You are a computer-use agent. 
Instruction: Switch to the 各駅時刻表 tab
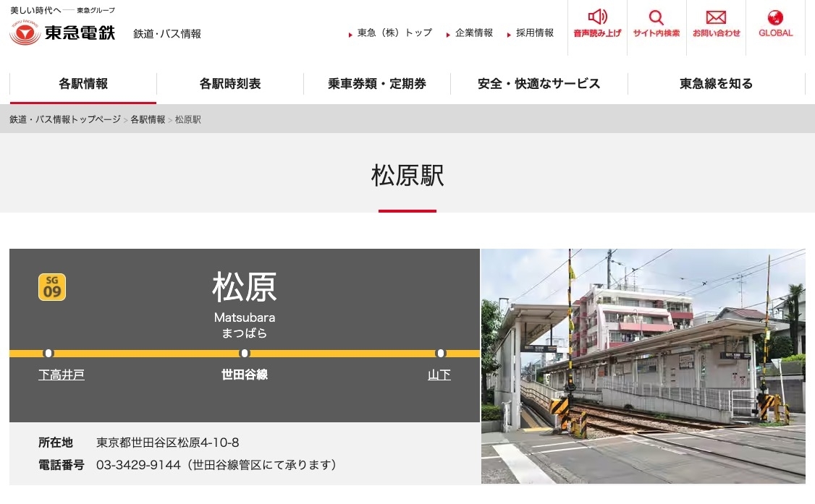click(229, 84)
